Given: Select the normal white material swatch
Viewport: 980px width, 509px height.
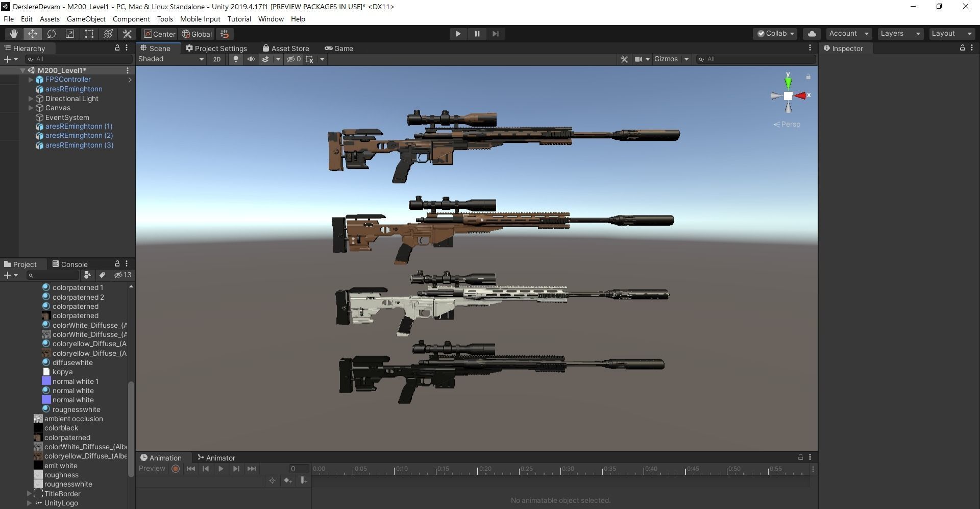Looking at the screenshot, I should (x=73, y=391).
